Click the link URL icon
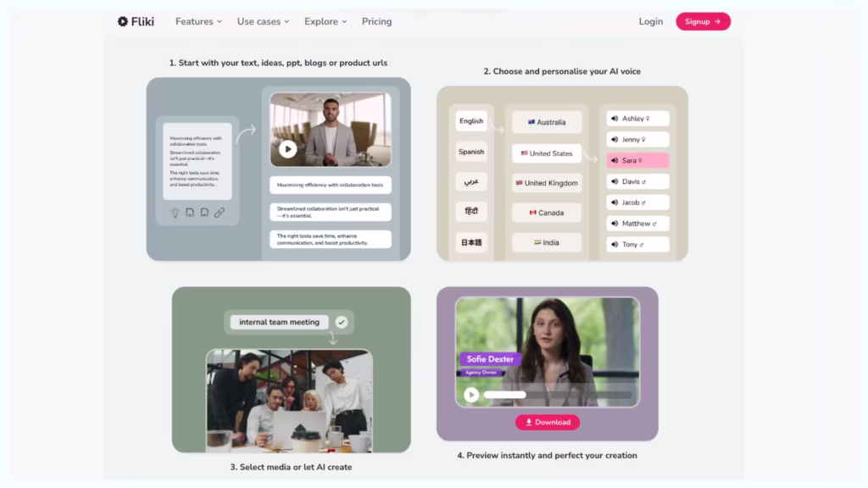The height and width of the screenshot is (488, 868). (x=220, y=213)
